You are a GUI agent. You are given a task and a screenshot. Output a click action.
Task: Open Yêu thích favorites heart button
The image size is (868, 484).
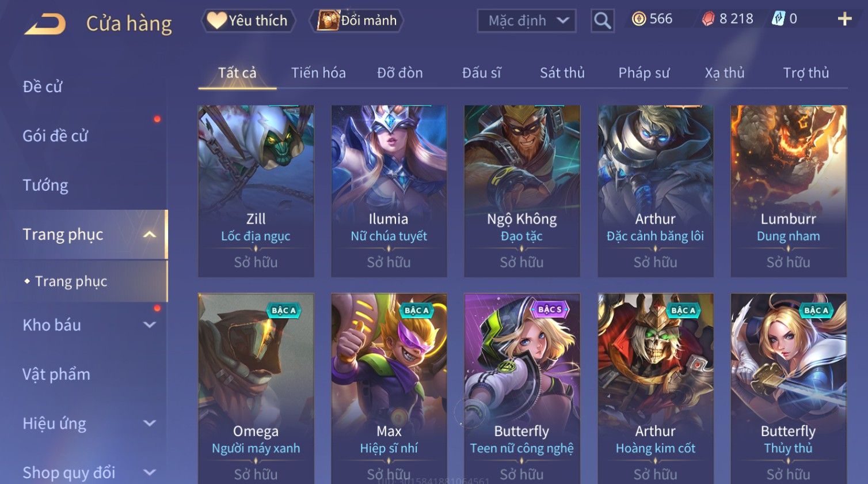(x=248, y=21)
